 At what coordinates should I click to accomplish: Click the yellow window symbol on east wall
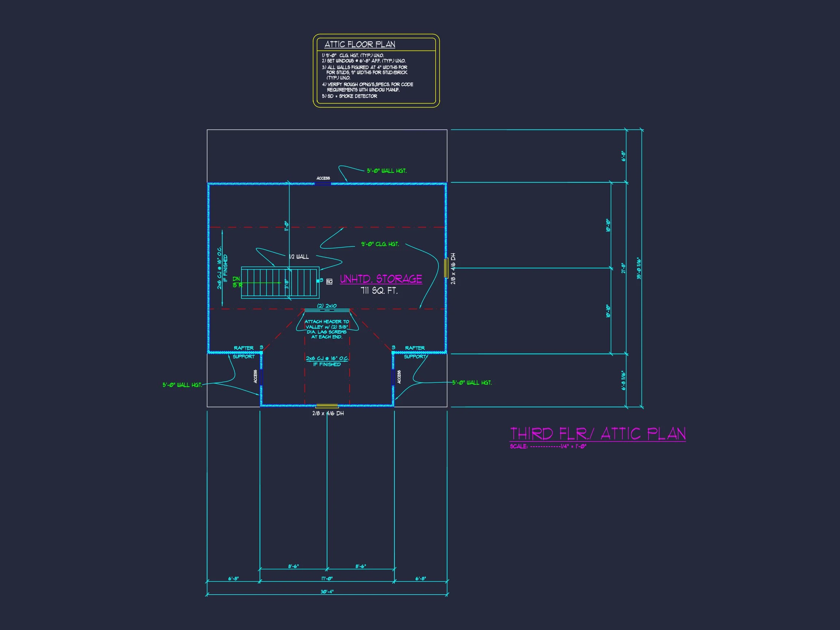[x=446, y=268]
